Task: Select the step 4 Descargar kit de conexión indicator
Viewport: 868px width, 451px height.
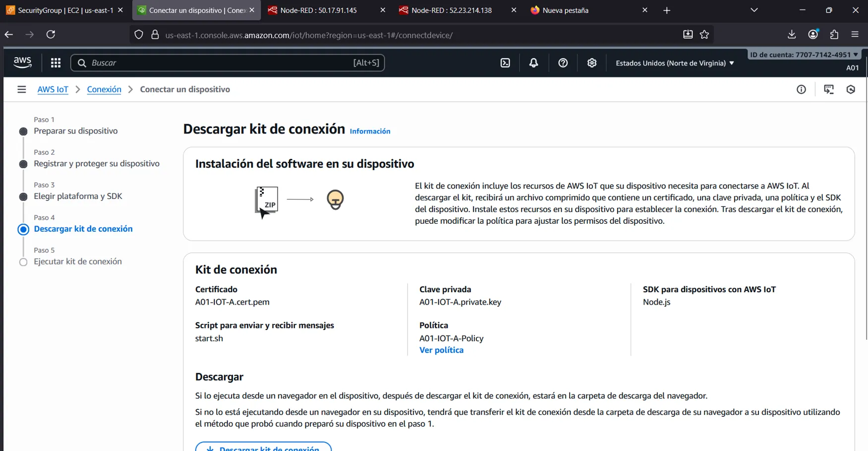Action: [23, 229]
